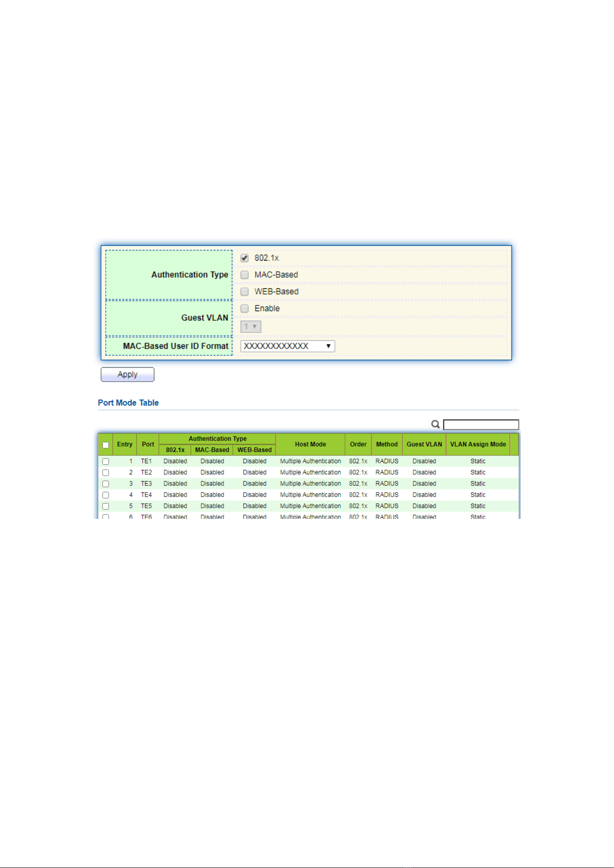614x868 pixels.
Task: Sort by the Method column header
Action: [387, 444]
